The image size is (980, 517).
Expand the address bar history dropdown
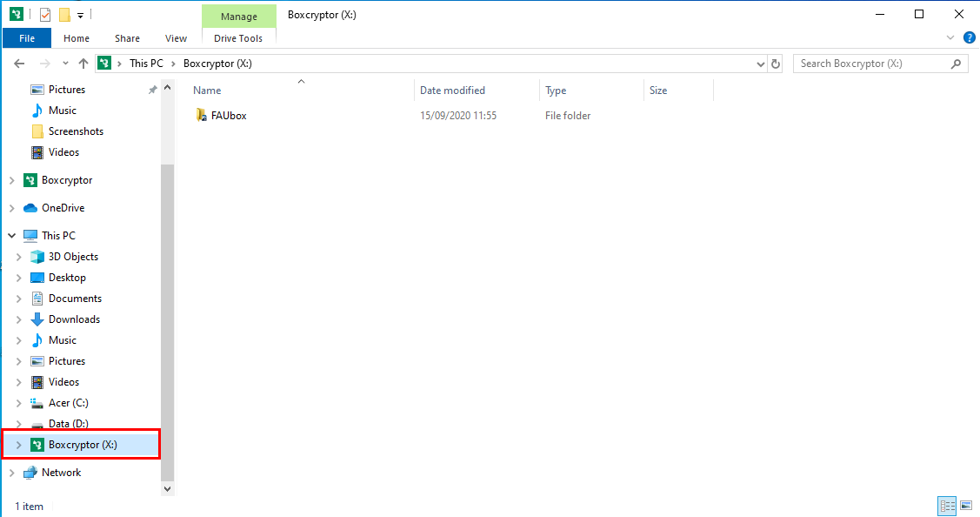[760, 64]
